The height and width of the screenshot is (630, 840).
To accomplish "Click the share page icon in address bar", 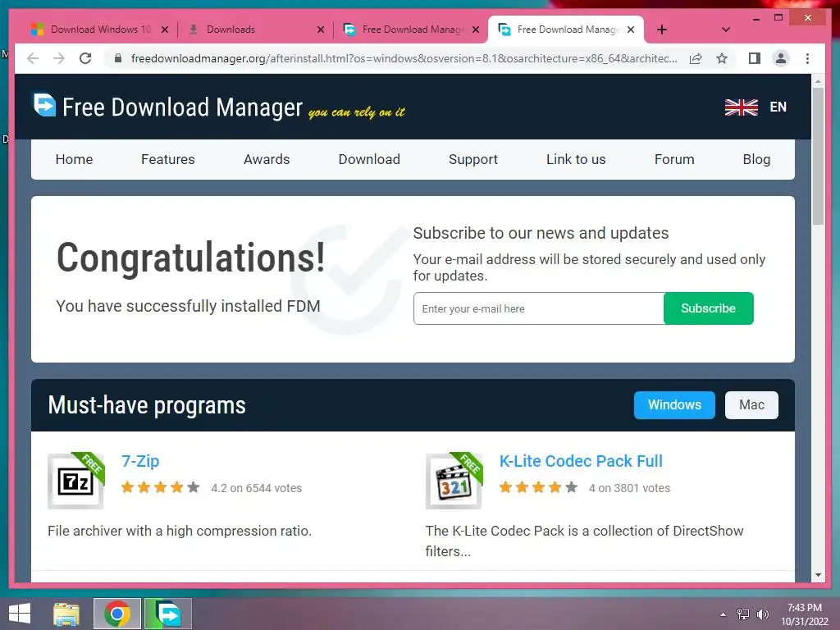I will 696,58.
